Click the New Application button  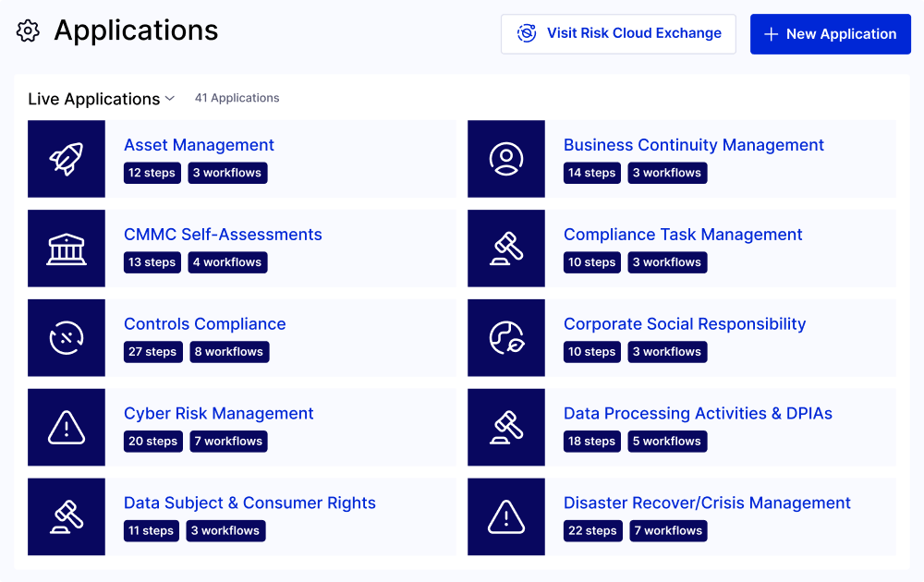[830, 34]
